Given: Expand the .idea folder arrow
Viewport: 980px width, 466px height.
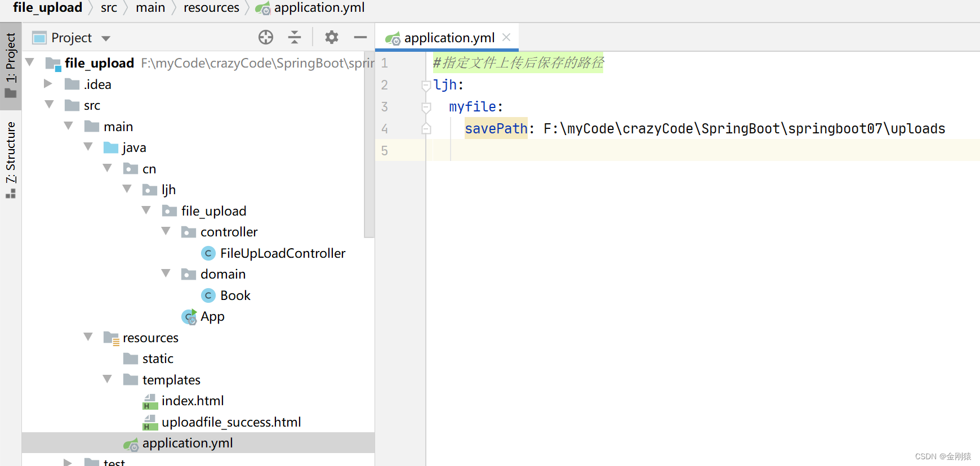Looking at the screenshot, I should pyautogui.click(x=48, y=84).
